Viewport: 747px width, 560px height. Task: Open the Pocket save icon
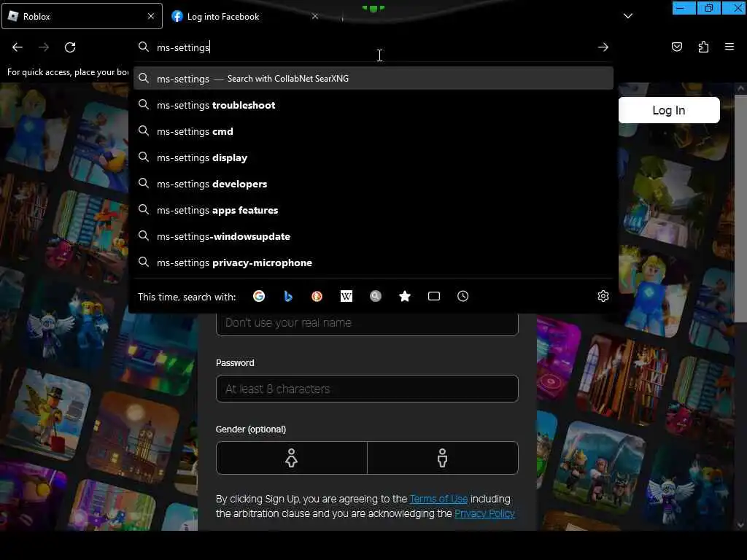(677, 47)
